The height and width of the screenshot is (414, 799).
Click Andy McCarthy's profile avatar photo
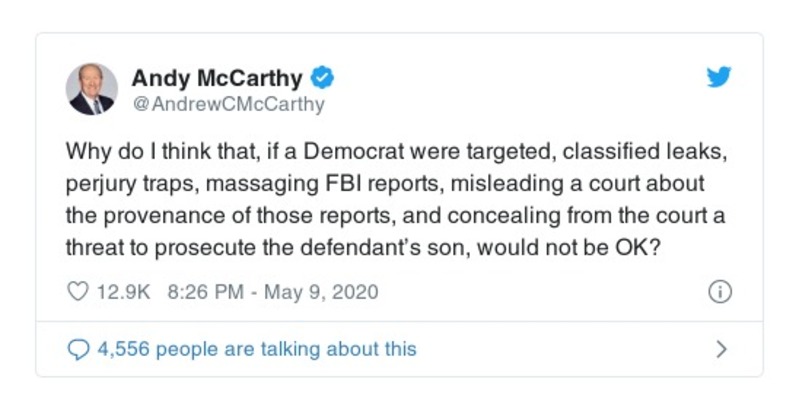[x=92, y=89]
